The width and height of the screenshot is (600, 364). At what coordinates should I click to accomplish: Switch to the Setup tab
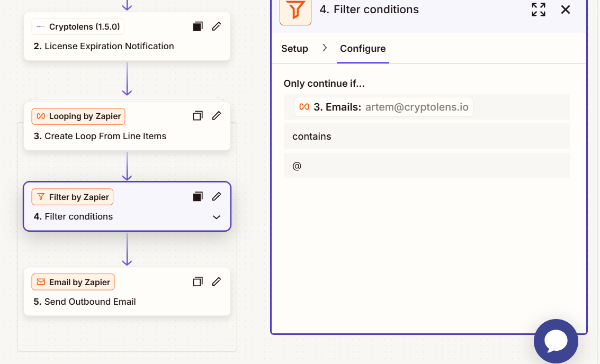294,49
